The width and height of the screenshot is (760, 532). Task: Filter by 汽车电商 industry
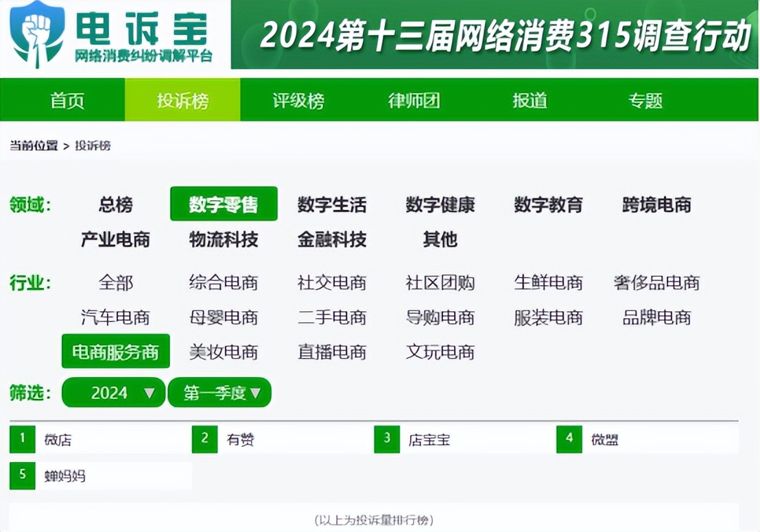(115, 317)
